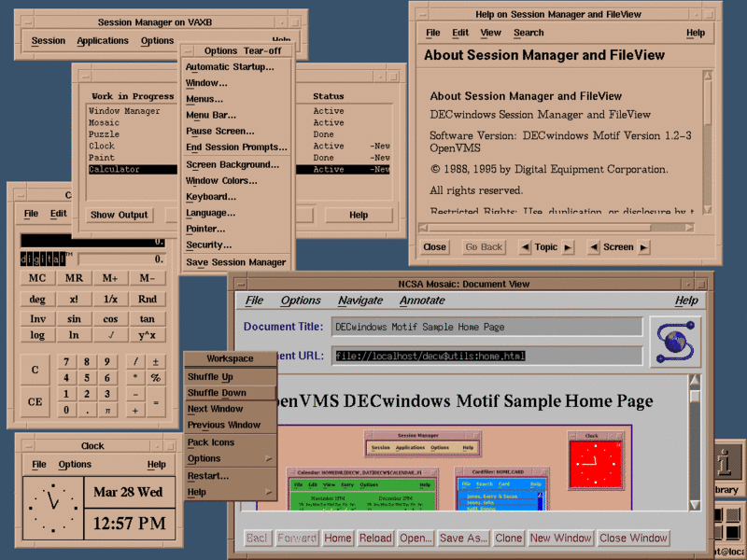This screenshot has width=747, height=560.
Task: Open the Navigate menu in Mosaic
Action: [x=361, y=301]
